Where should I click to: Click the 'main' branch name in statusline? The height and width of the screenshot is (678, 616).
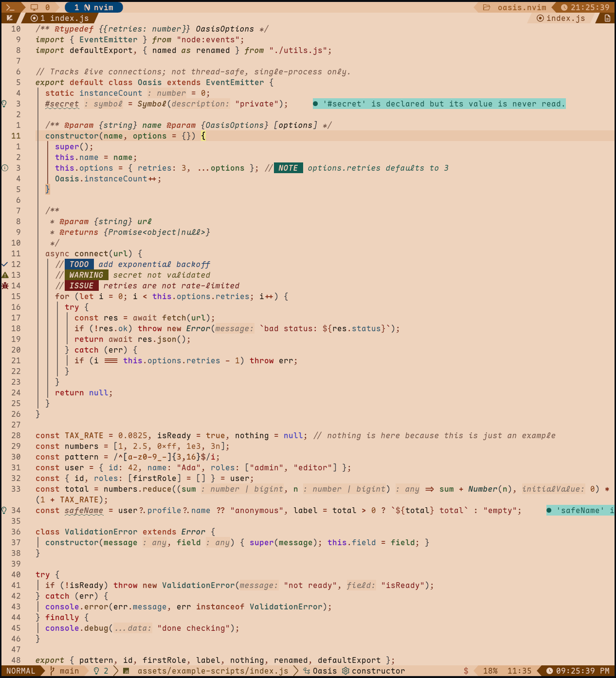[69, 671]
